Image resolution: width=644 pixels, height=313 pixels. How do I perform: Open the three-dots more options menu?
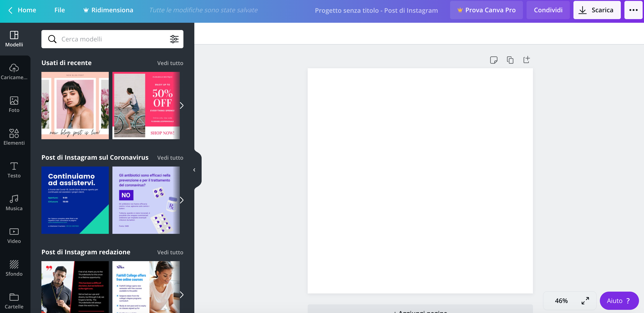click(633, 10)
